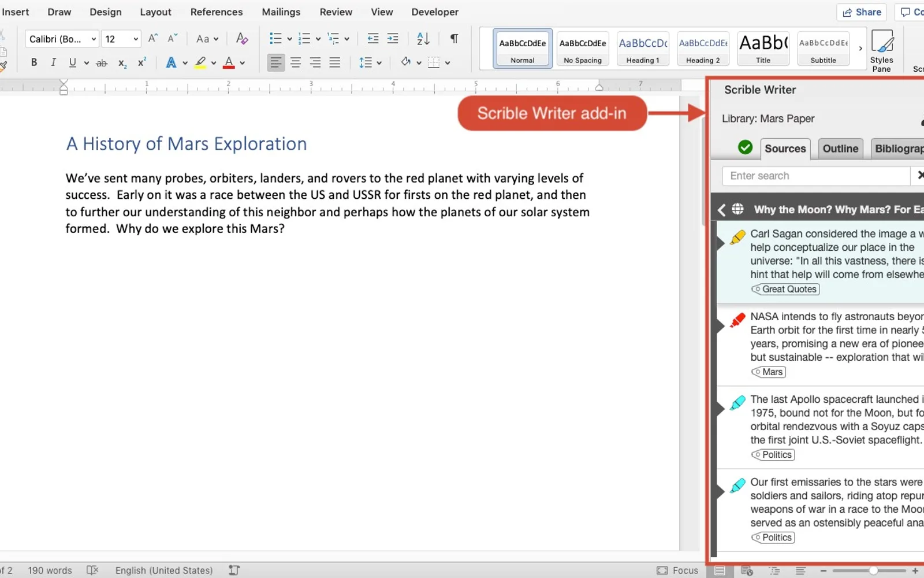The height and width of the screenshot is (578, 924).
Task: Toggle subscript formatting
Action: tap(122, 62)
